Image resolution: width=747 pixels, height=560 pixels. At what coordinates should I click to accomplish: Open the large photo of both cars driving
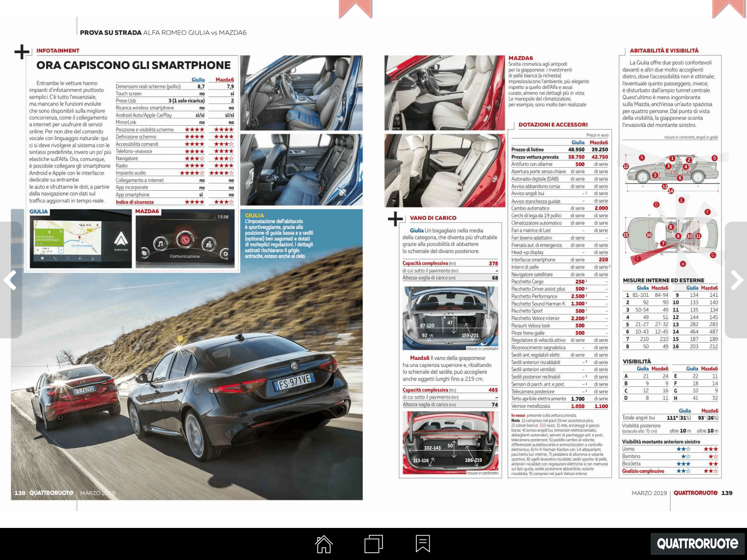point(187,386)
